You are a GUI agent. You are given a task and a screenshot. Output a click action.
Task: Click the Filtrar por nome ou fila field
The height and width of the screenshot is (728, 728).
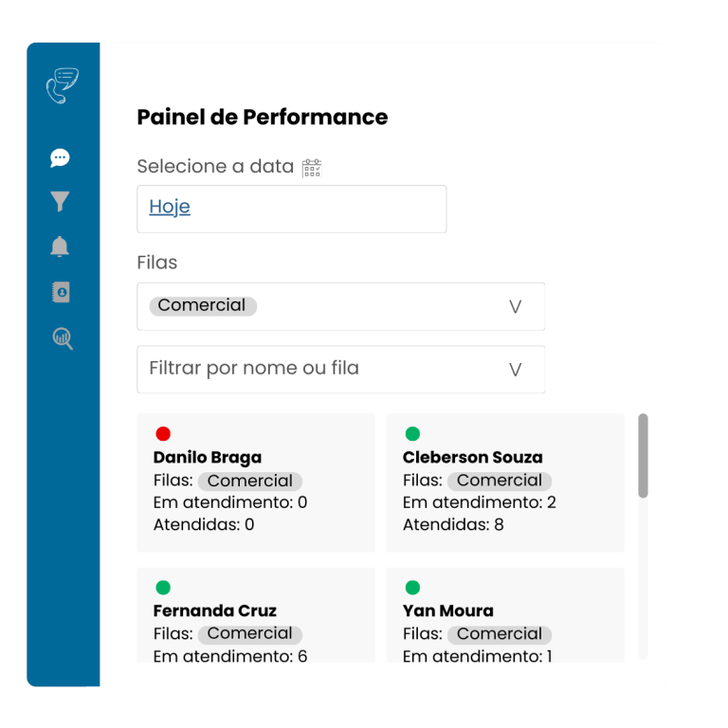click(322, 369)
